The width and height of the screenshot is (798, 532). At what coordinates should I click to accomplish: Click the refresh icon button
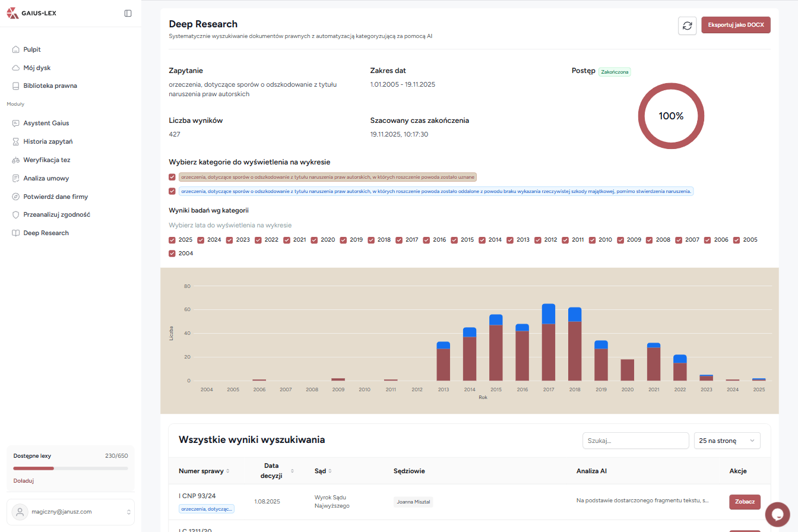[687, 26]
